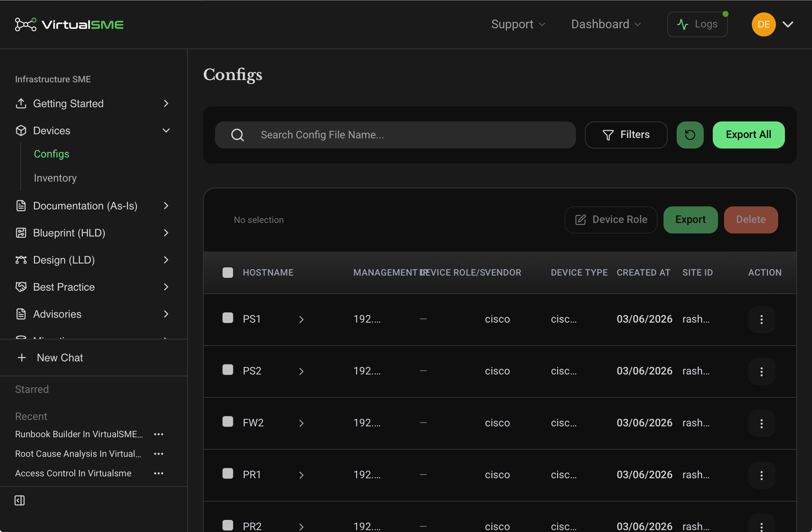
Task: Select Inventory in sidebar
Action: [x=55, y=178]
